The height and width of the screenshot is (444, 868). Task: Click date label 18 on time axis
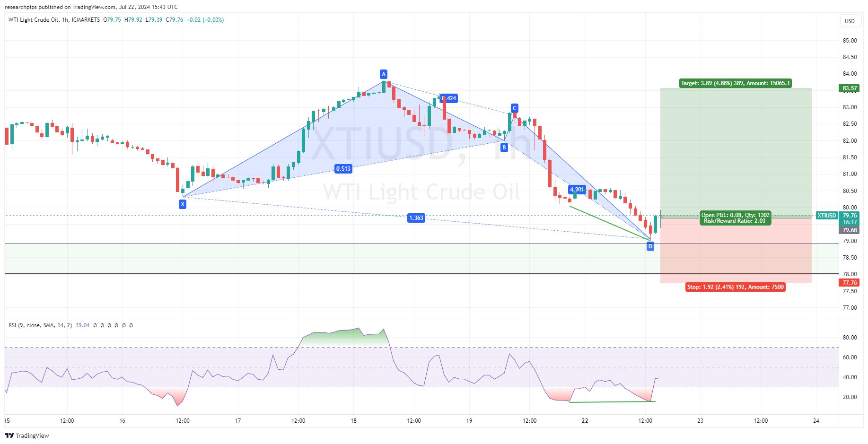353,421
